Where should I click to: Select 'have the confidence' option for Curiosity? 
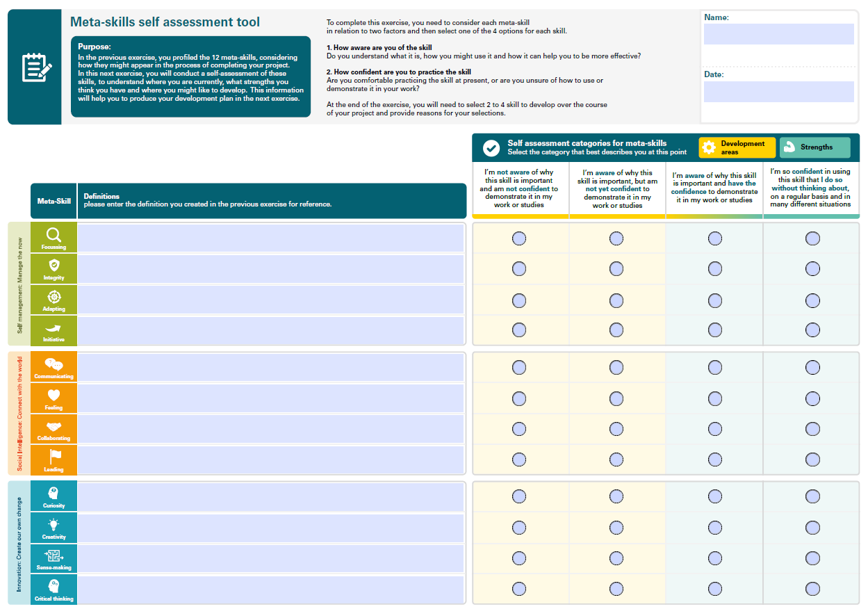(x=715, y=496)
